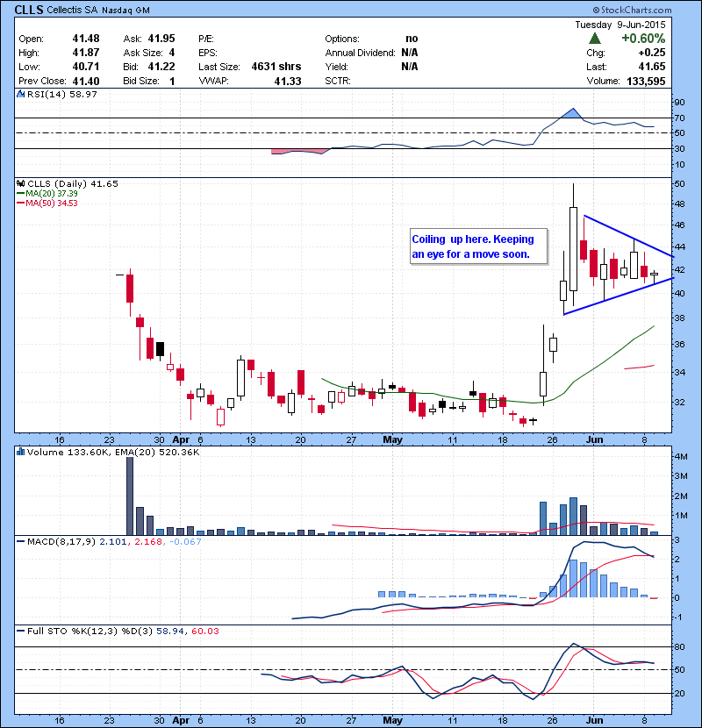Viewport: 702px width, 728px height.
Task: Click the candlestick icon beside CLLS (Daily)
Action: (20, 183)
